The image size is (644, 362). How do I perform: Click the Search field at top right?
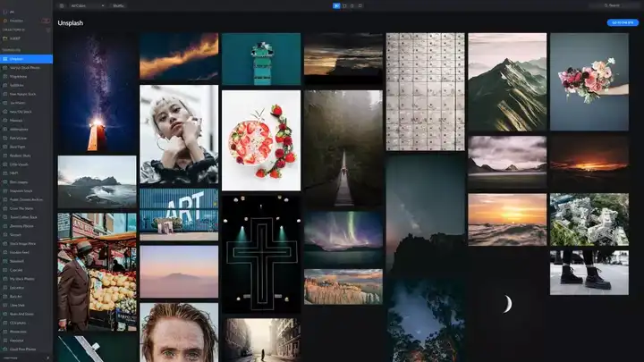pyautogui.click(x=614, y=5)
